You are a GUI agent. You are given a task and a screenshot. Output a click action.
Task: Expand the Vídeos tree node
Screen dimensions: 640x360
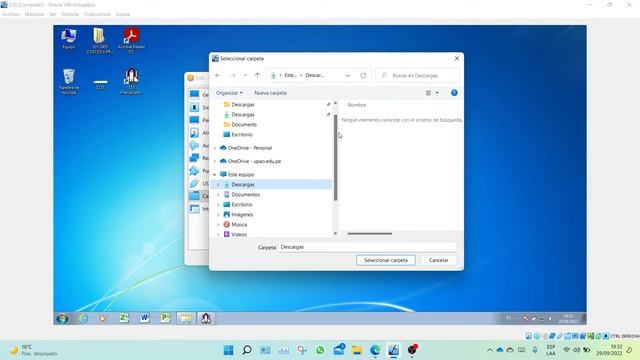pos(218,235)
